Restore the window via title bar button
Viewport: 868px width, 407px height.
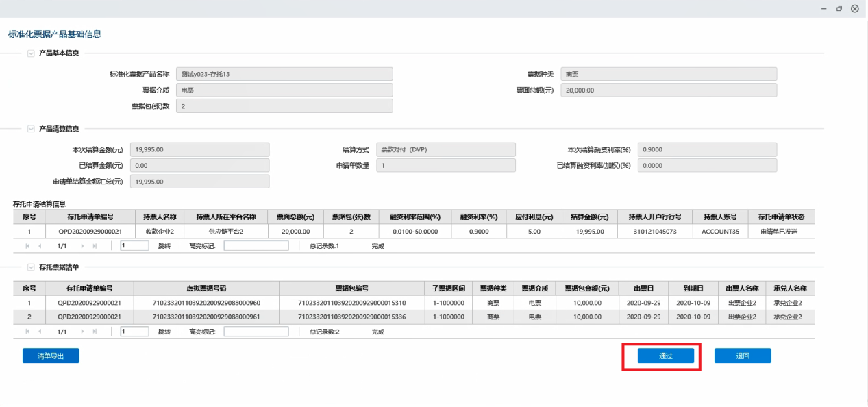pos(839,8)
